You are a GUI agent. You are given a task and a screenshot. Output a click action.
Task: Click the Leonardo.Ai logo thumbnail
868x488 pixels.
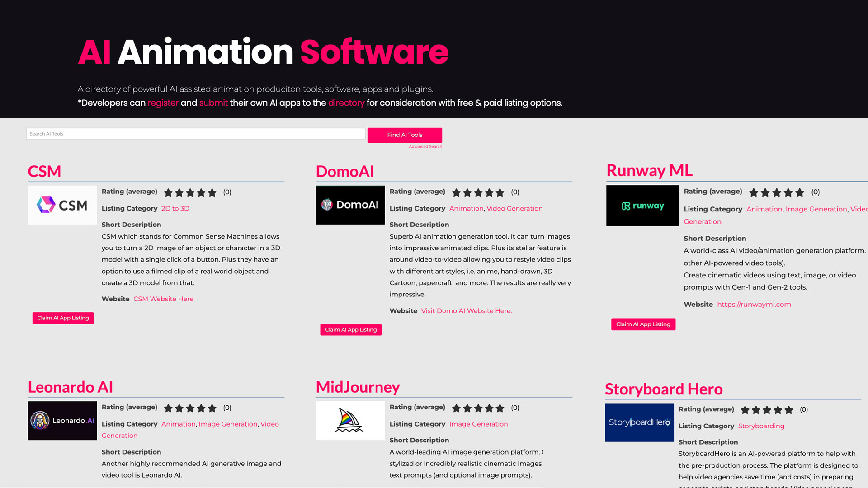point(62,420)
